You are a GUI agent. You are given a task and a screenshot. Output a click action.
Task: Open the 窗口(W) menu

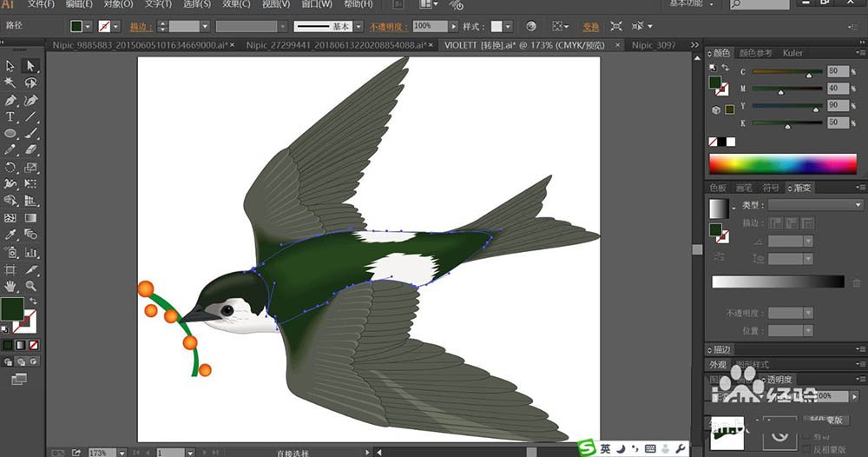tap(317, 3)
